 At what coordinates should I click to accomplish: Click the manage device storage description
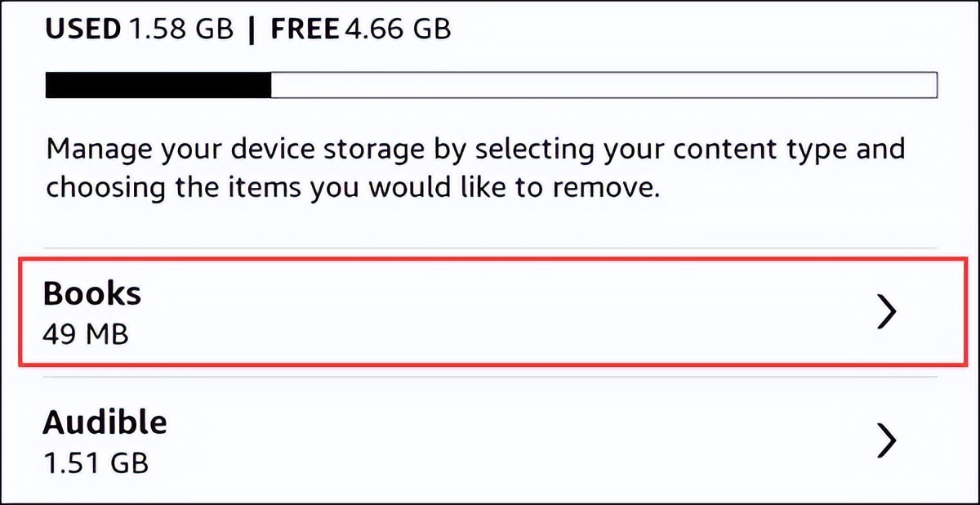point(475,168)
